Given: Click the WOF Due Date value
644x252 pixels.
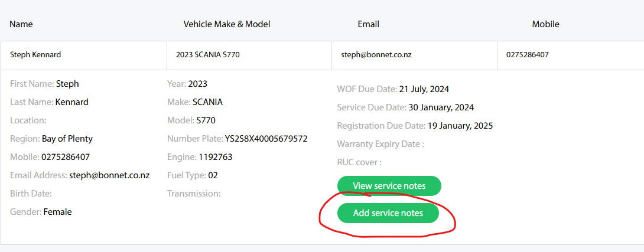Looking at the screenshot, I should tap(424, 90).
